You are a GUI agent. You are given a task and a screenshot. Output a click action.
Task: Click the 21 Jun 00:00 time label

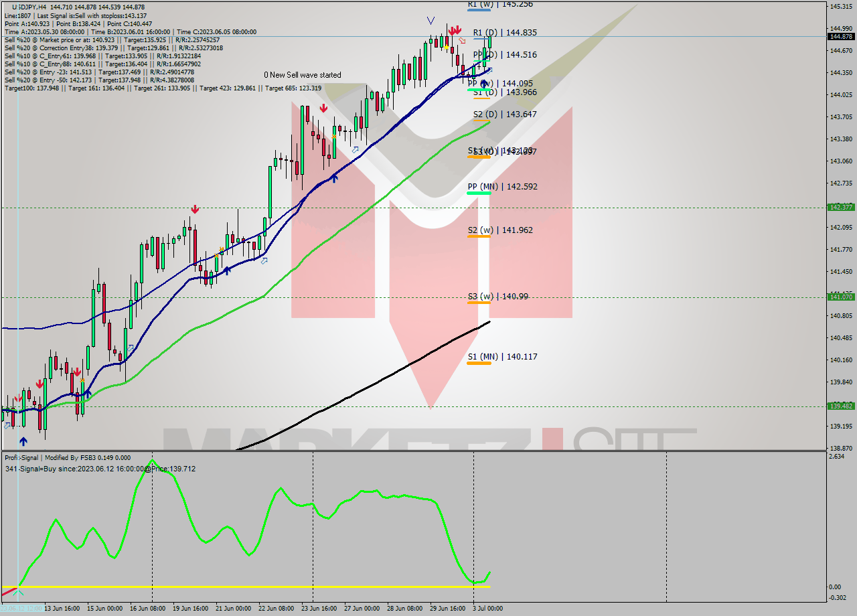(233, 609)
